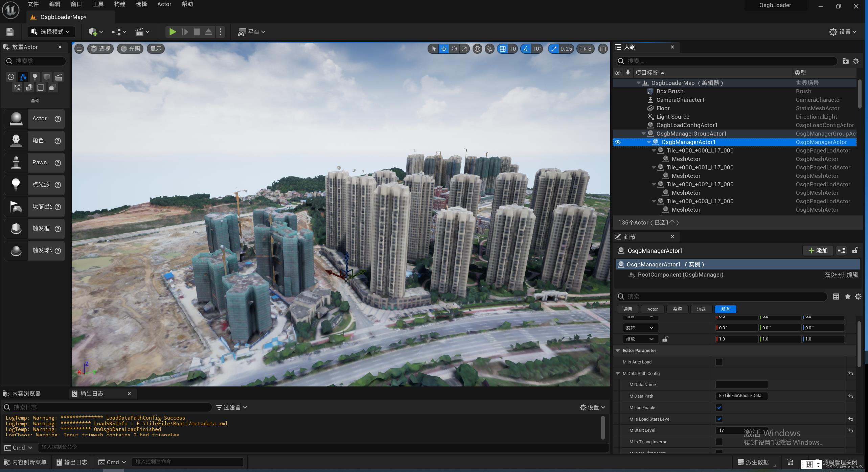Open viewport hamburger options menu
The image size is (868, 472).
click(x=79, y=49)
